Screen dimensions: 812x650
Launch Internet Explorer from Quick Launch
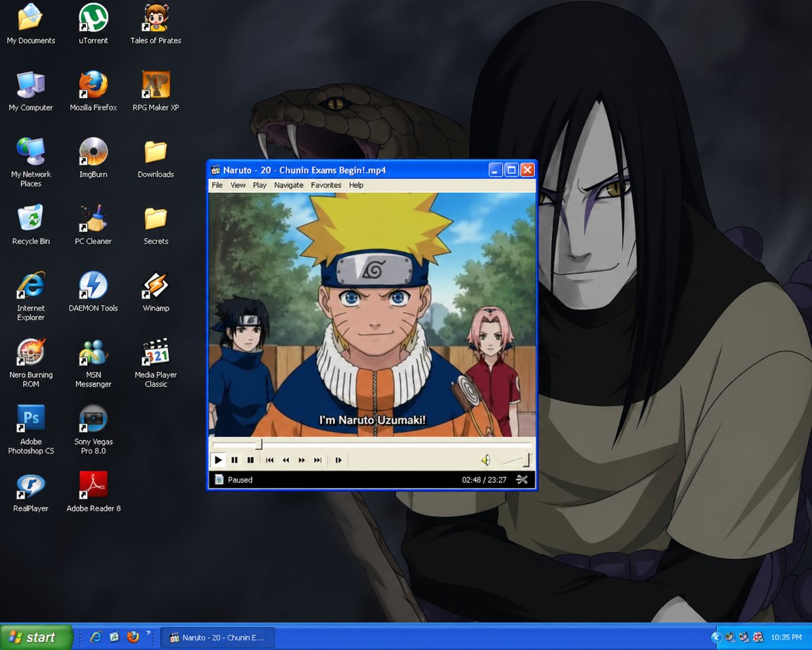pos(96,637)
